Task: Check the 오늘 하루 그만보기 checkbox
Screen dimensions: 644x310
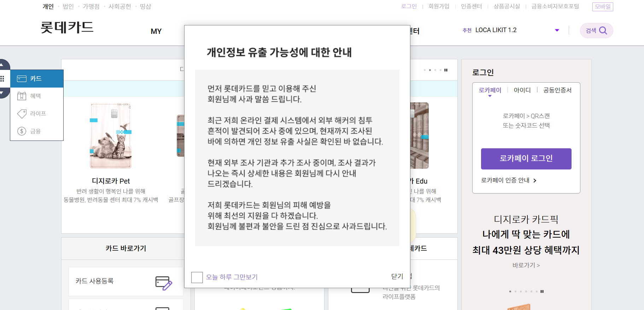Action: 197,278
